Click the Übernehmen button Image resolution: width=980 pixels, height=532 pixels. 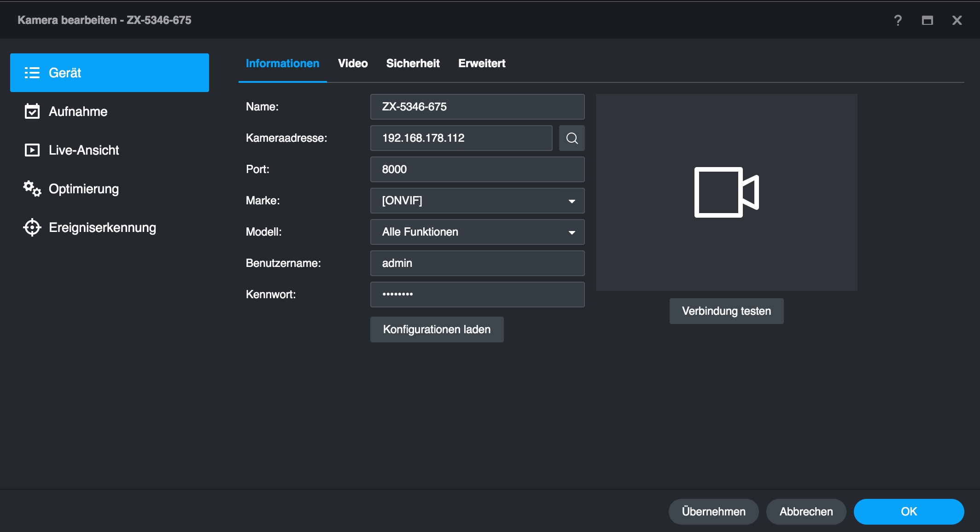713,512
